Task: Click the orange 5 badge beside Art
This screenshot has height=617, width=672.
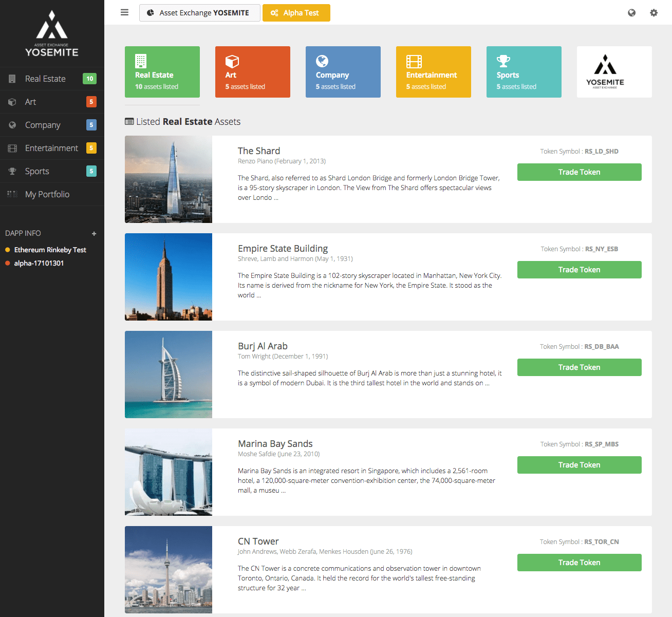Action: 91,102
